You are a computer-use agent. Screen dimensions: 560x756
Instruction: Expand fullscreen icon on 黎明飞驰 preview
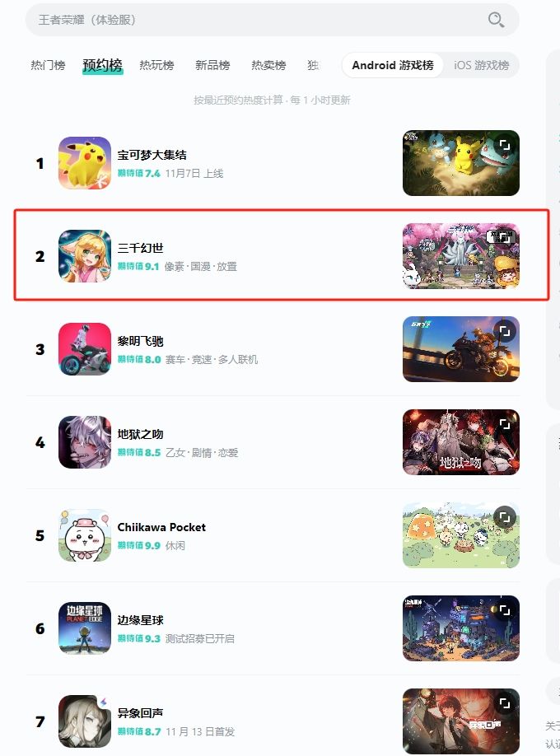pos(505,331)
